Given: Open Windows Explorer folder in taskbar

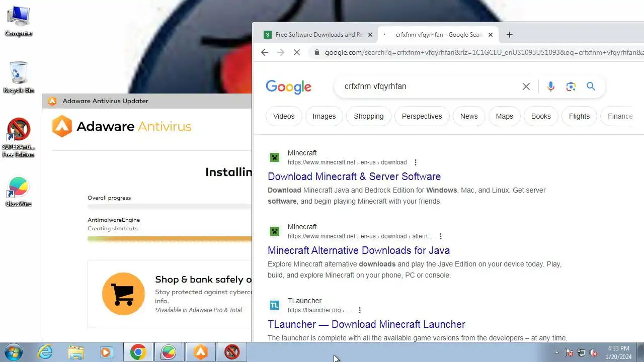Looking at the screenshot, I should [76, 352].
